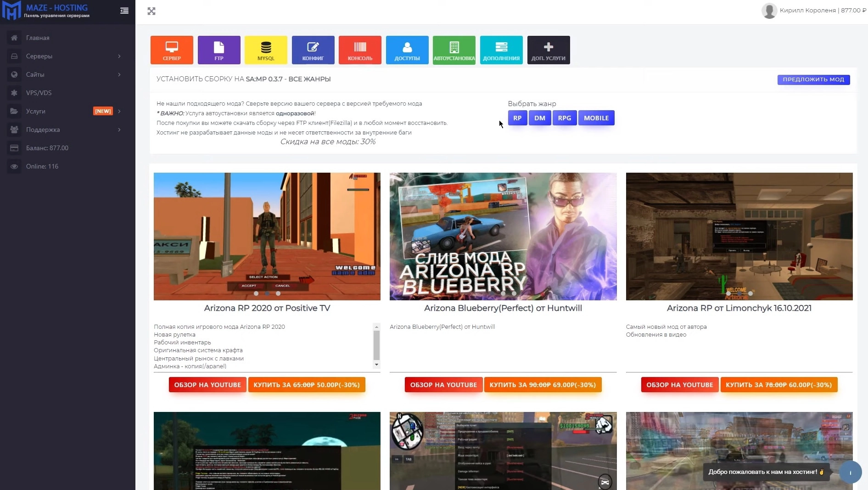Open Баланс: 877.00 sidebar entry
Image resolution: width=868 pixels, height=490 pixels.
pos(47,148)
